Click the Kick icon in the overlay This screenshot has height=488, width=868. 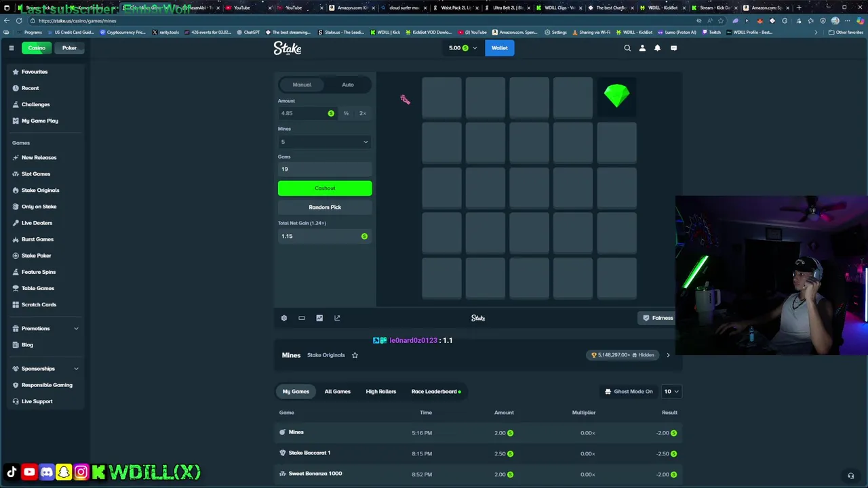tap(98, 472)
